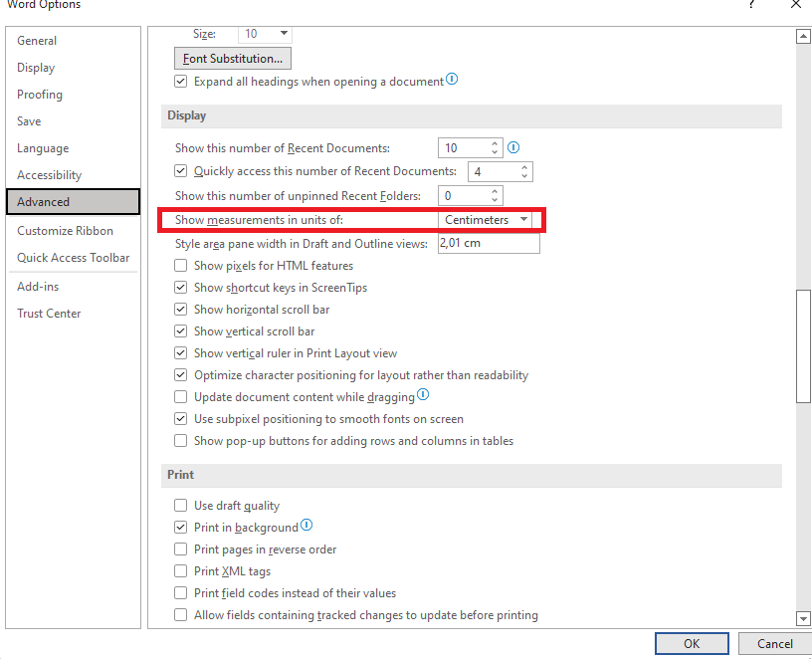Select the Advanced category

tap(73, 201)
